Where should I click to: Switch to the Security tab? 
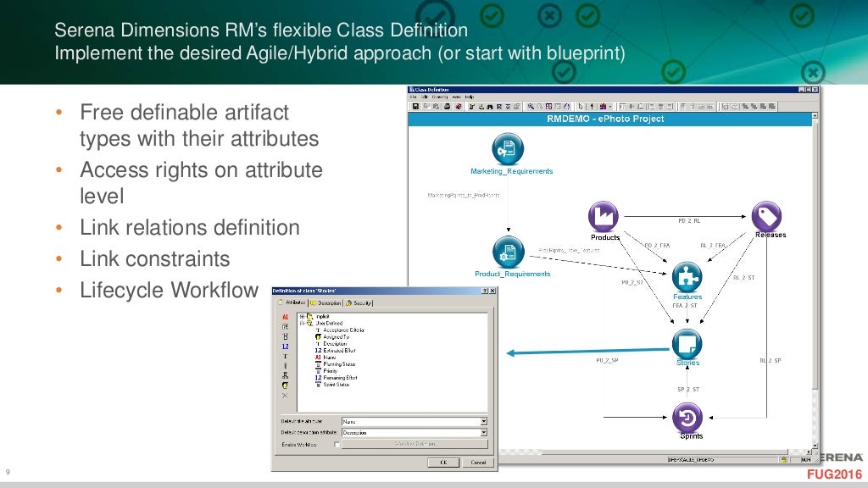[359, 303]
